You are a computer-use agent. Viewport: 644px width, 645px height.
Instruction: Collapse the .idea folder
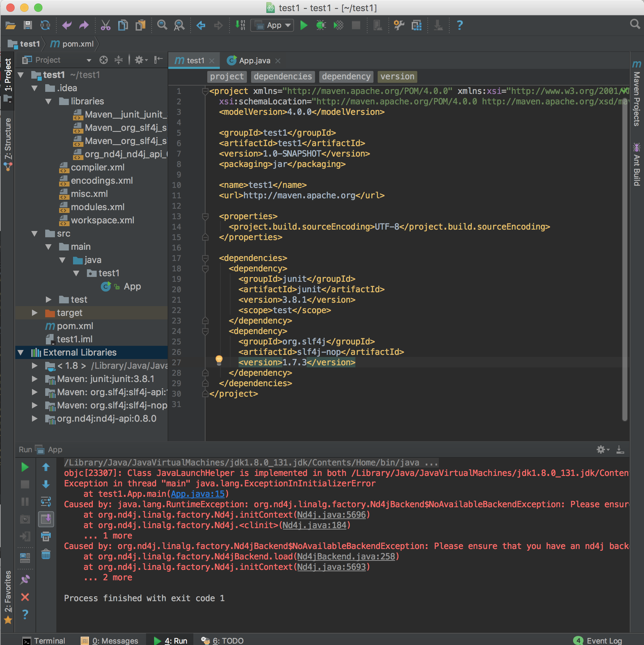point(34,88)
